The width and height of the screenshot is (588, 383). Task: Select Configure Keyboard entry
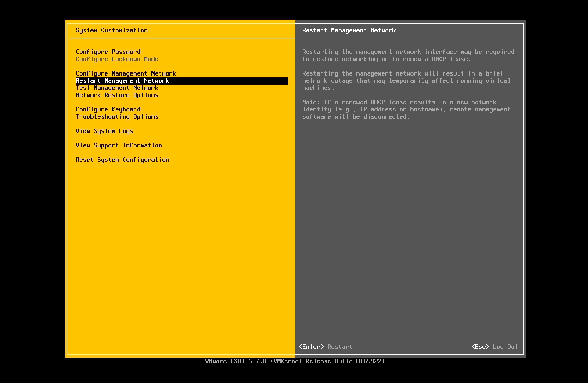pyautogui.click(x=108, y=110)
